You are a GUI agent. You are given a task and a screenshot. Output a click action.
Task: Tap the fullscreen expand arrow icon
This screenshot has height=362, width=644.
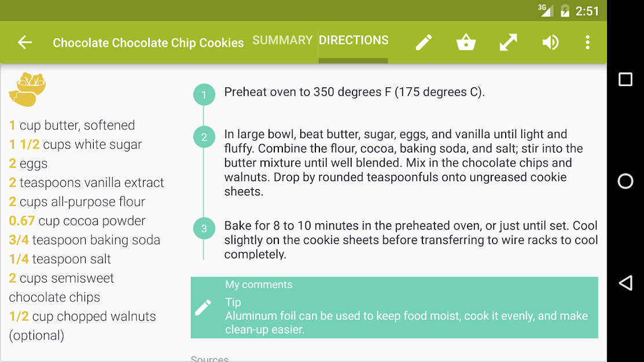[508, 42]
